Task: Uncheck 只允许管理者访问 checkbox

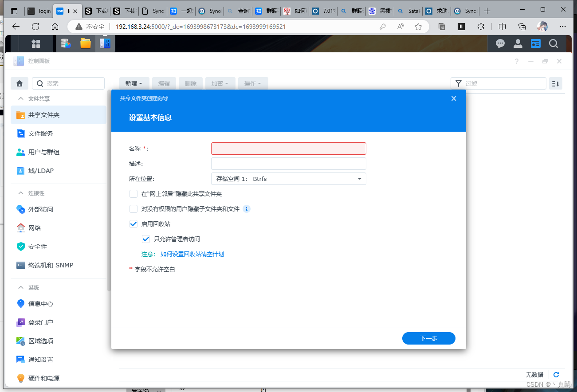Action: tap(146, 239)
